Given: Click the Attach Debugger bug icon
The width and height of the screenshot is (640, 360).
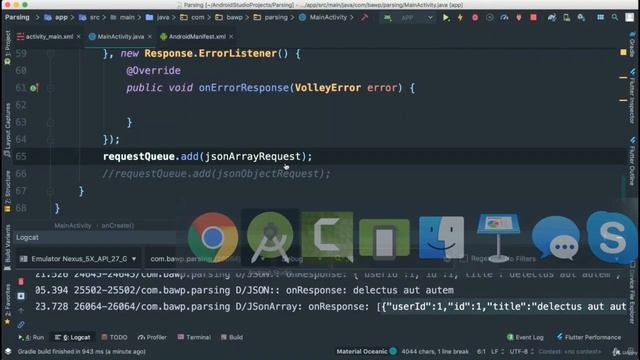Looking at the screenshot, I should point(519,18).
